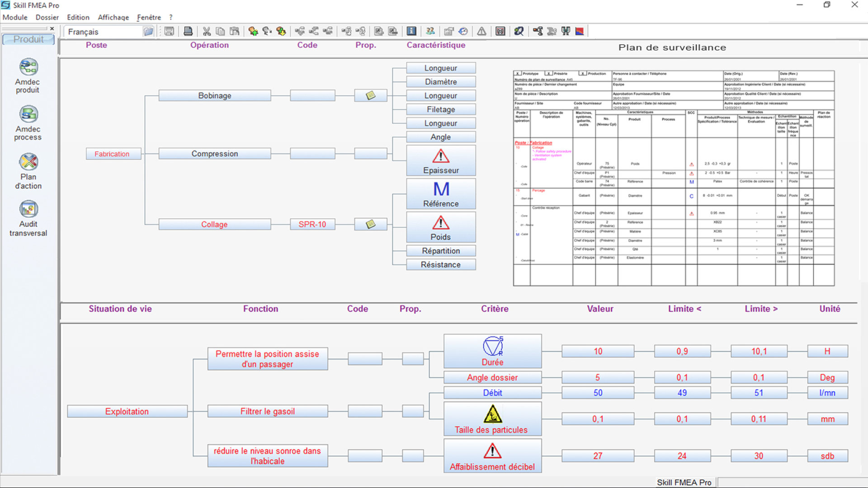
Task: Toggle the Présérie checkbox in plan
Action: [549, 73]
